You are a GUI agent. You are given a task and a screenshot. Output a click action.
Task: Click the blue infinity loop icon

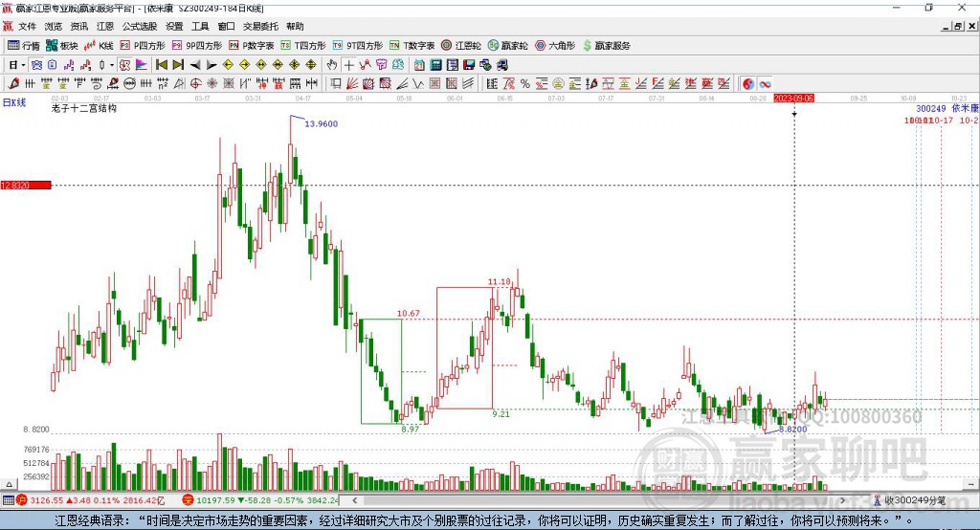tap(765, 84)
